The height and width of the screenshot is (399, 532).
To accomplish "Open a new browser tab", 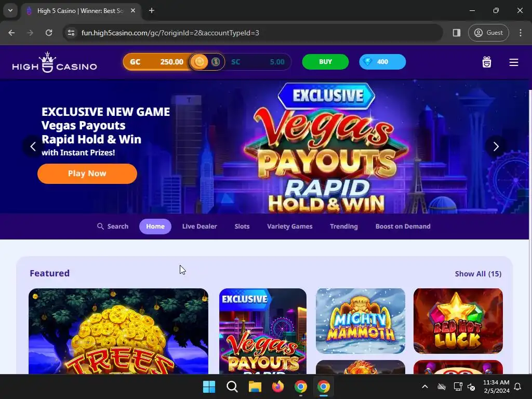I will click(x=152, y=11).
